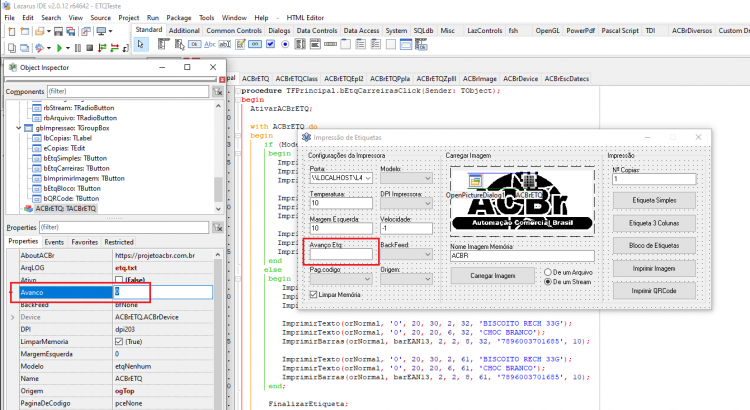Viewport: 750px width, 410px height.
Task: Collapse the gbImpressao TGroupBox tree node
Action: [x=19, y=128]
